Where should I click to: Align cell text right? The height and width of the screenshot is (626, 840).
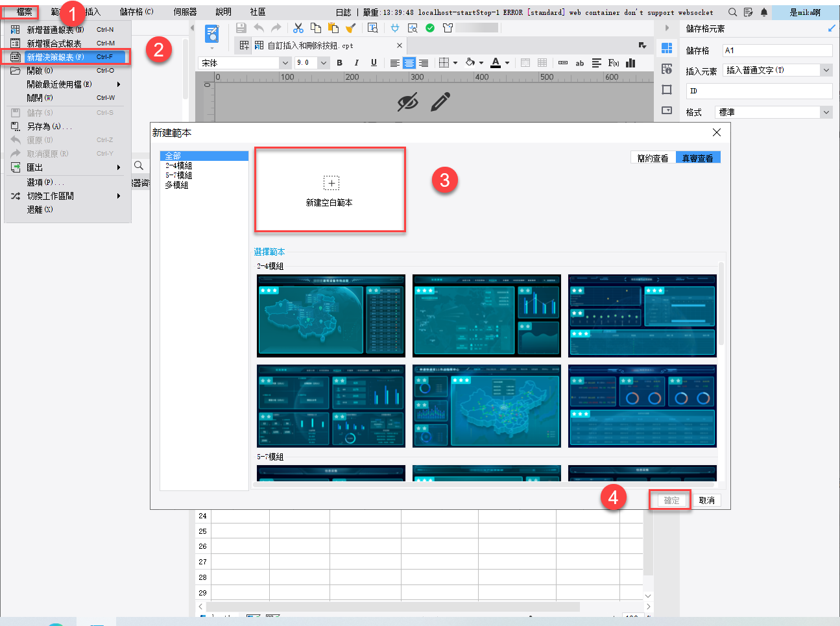[x=424, y=63]
